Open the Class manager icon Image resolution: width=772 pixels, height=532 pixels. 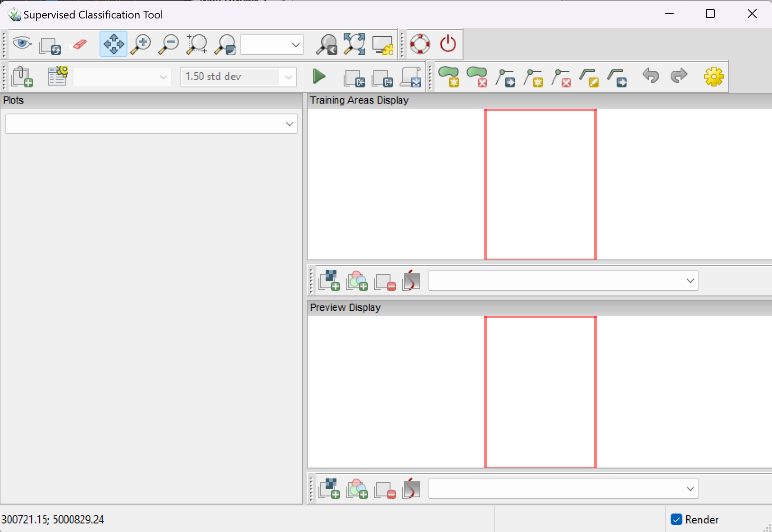click(58, 76)
